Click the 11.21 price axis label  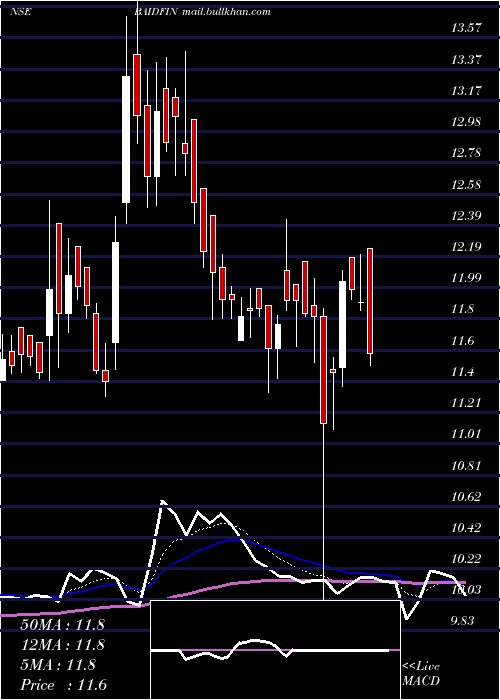coord(466,403)
